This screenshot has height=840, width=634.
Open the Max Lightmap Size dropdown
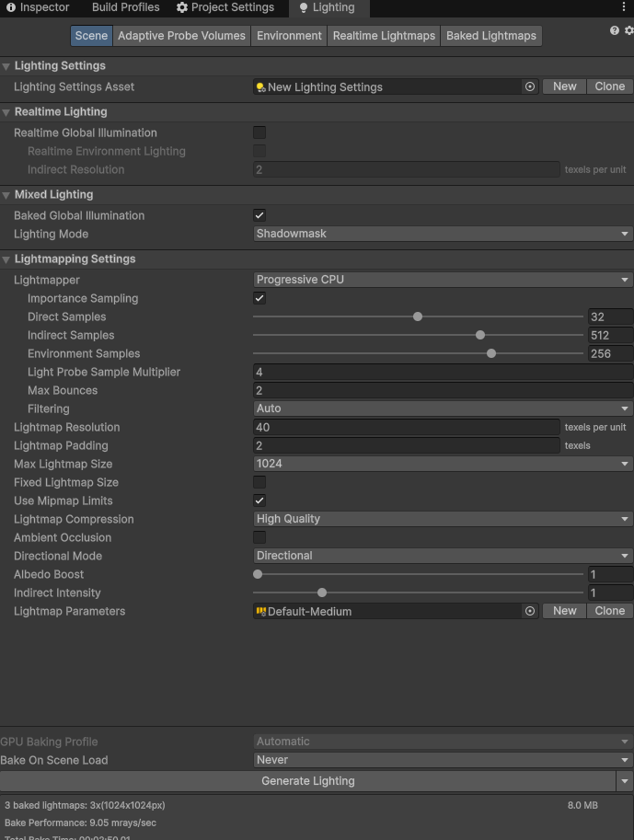click(443, 464)
